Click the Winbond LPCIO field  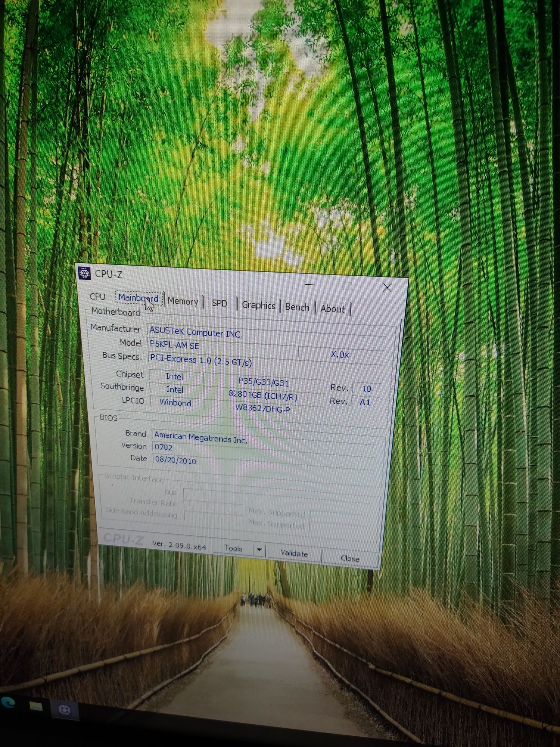click(x=175, y=403)
